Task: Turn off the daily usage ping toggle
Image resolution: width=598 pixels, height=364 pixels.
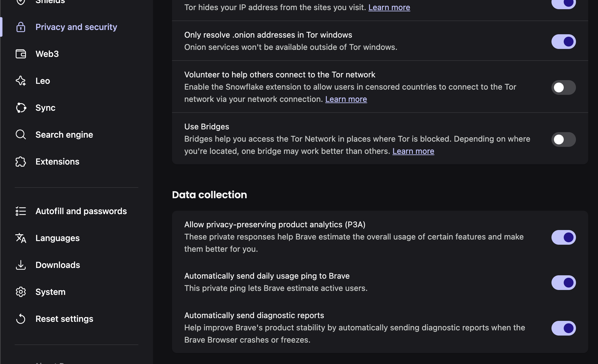Action: [563, 283]
